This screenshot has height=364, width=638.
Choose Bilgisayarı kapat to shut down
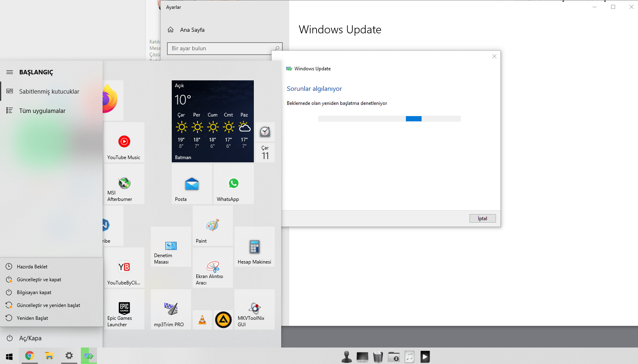click(x=51, y=292)
